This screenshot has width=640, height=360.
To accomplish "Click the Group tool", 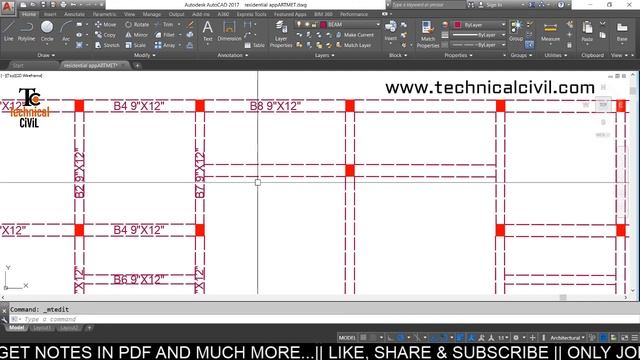I will (x=516, y=31).
